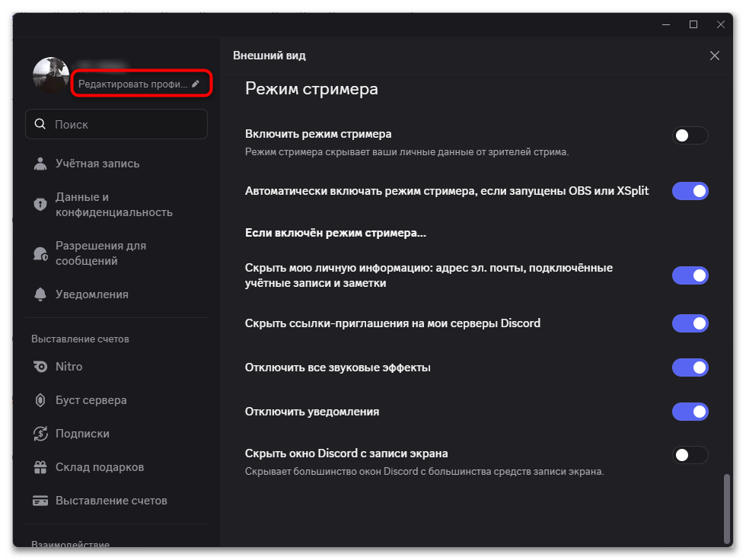Click the gift icon for Склад подарков
746x560 pixels.
40,467
